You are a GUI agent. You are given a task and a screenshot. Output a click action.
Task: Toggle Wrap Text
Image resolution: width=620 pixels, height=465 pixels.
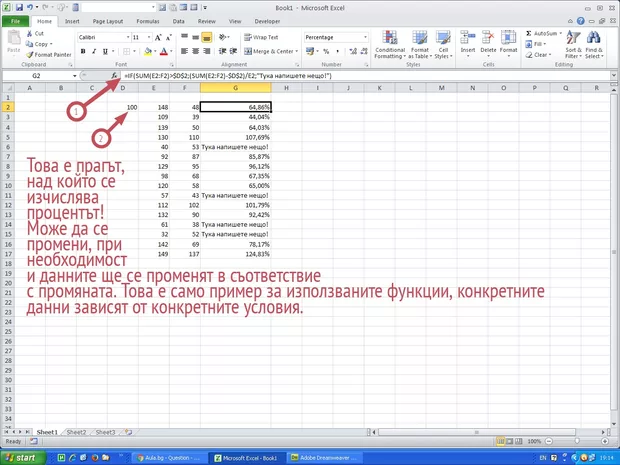tap(261, 37)
